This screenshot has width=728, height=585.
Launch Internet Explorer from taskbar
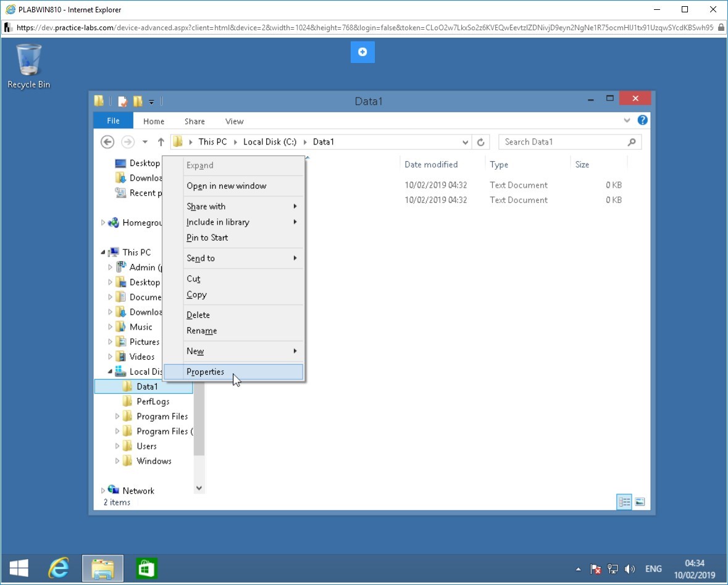click(x=59, y=568)
